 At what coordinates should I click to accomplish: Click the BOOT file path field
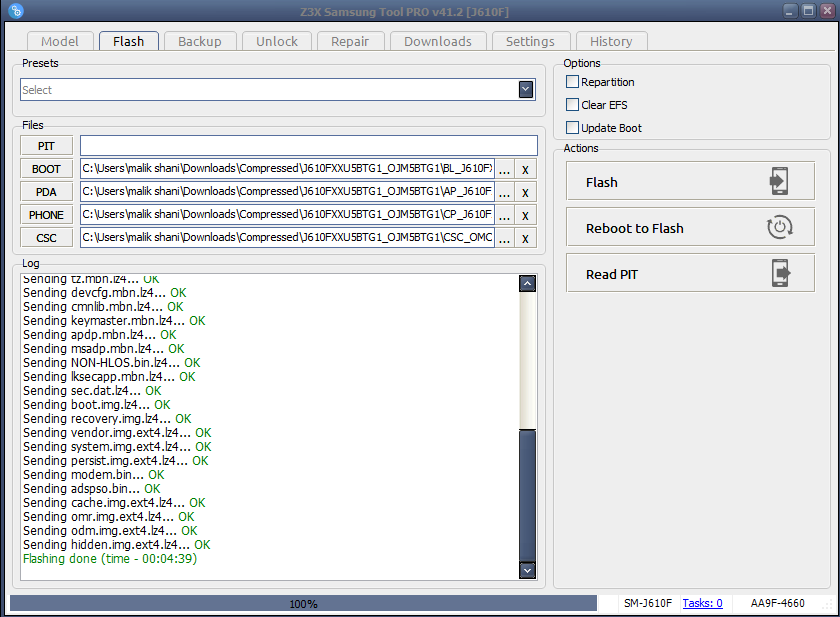pyautogui.click(x=288, y=169)
